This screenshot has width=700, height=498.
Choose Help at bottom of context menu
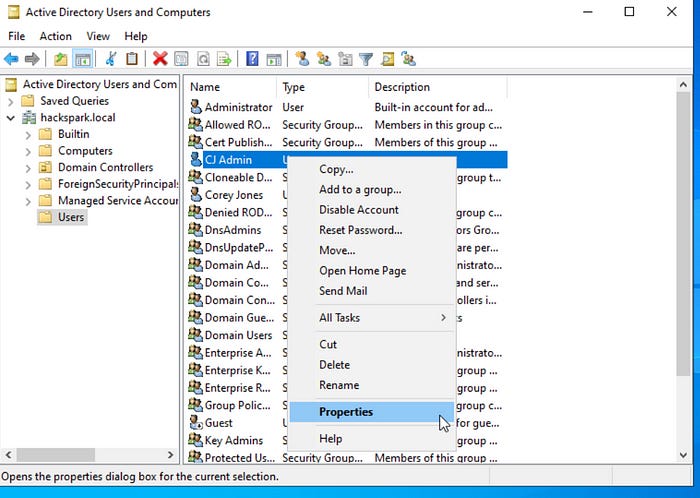tap(371, 439)
